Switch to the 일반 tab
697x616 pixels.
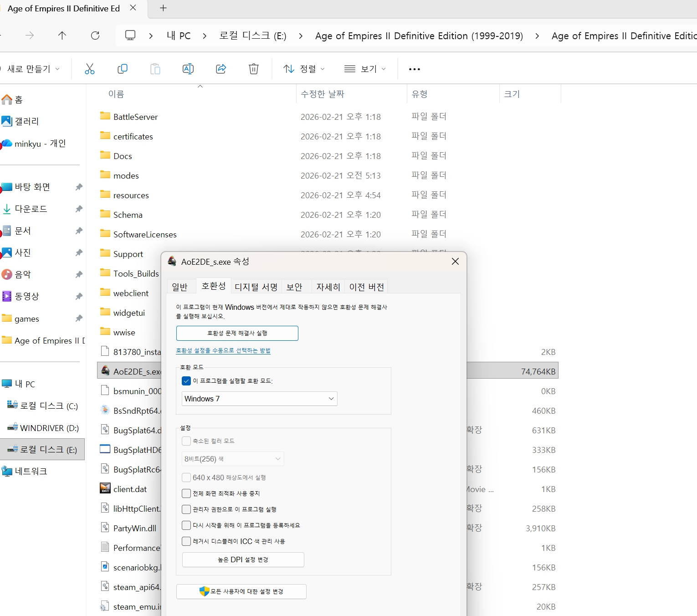[180, 287]
